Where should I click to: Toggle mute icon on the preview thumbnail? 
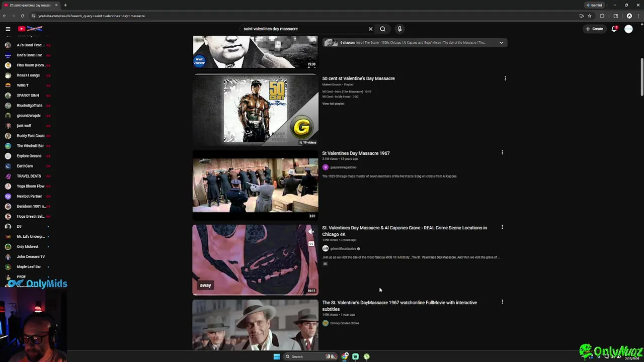[x=311, y=232]
